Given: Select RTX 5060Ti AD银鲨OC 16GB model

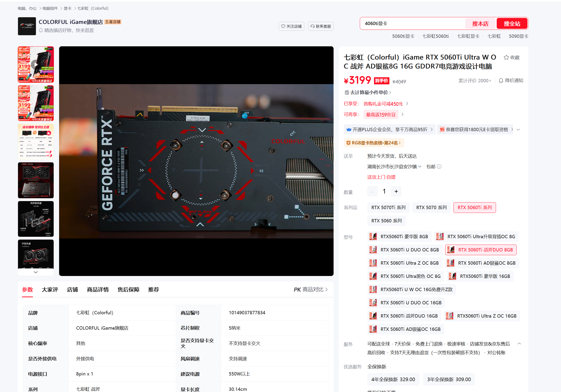Looking at the screenshot, I should (x=406, y=329).
